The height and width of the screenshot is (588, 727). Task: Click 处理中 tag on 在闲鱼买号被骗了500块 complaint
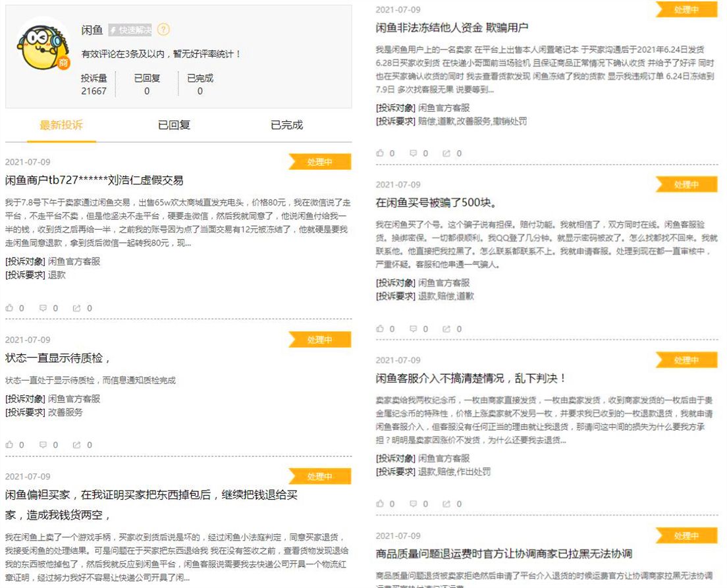(687, 184)
